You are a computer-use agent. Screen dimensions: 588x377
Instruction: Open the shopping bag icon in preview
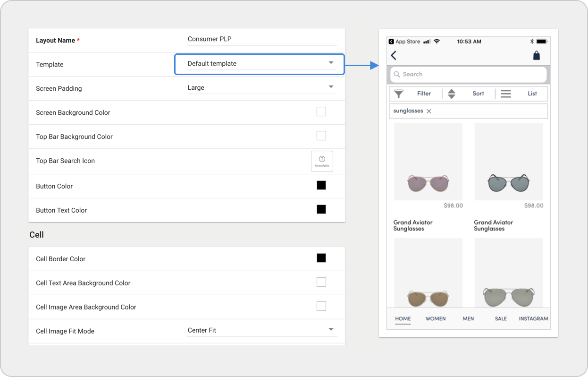(536, 55)
